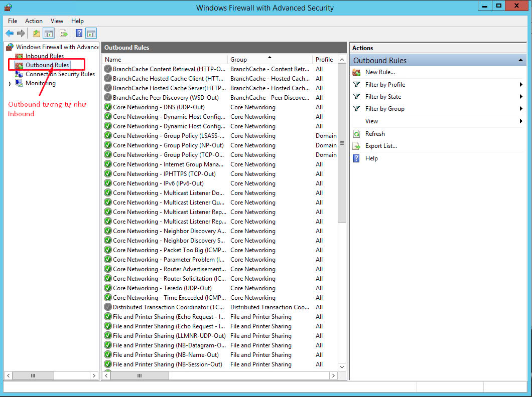
Task: Click Export List... in Actions pane
Action: point(381,146)
